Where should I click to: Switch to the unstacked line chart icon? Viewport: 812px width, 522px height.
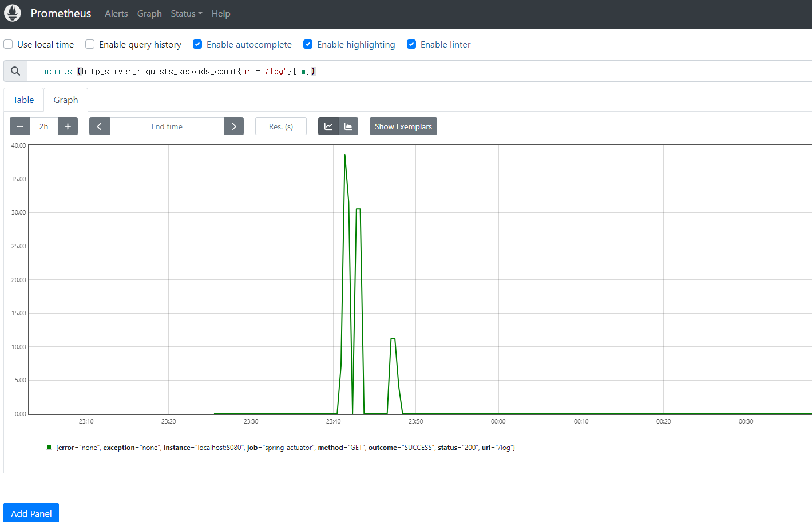328,126
